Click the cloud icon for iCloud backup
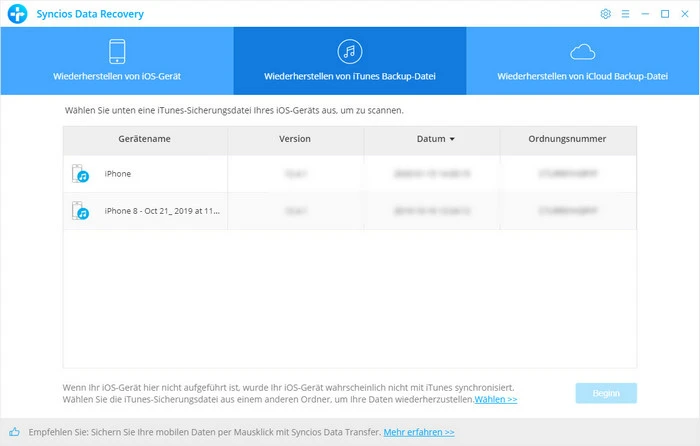This screenshot has width=700, height=446. pyautogui.click(x=582, y=52)
